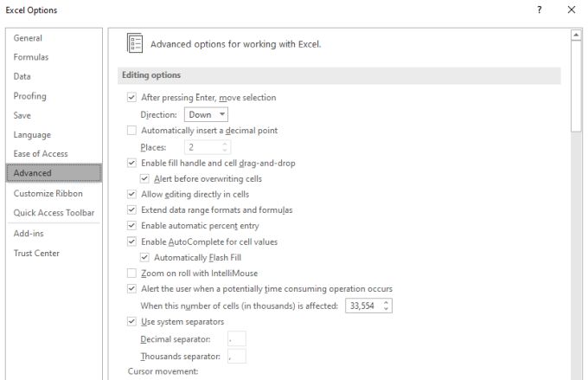Image resolution: width=588 pixels, height=380 pixels.
Task: Go to Quick Access Toolbar settings
Action: (54, 212)
